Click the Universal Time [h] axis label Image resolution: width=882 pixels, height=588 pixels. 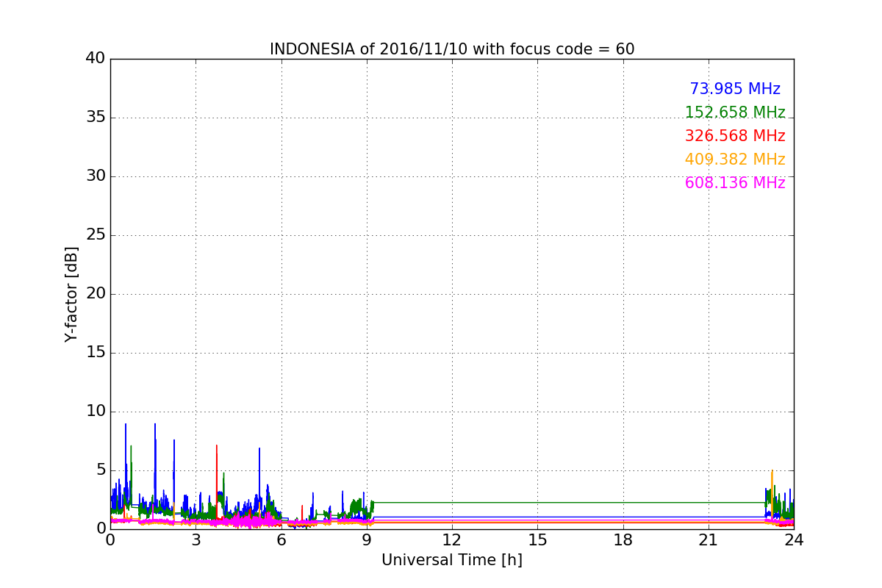tap(452, 560)
